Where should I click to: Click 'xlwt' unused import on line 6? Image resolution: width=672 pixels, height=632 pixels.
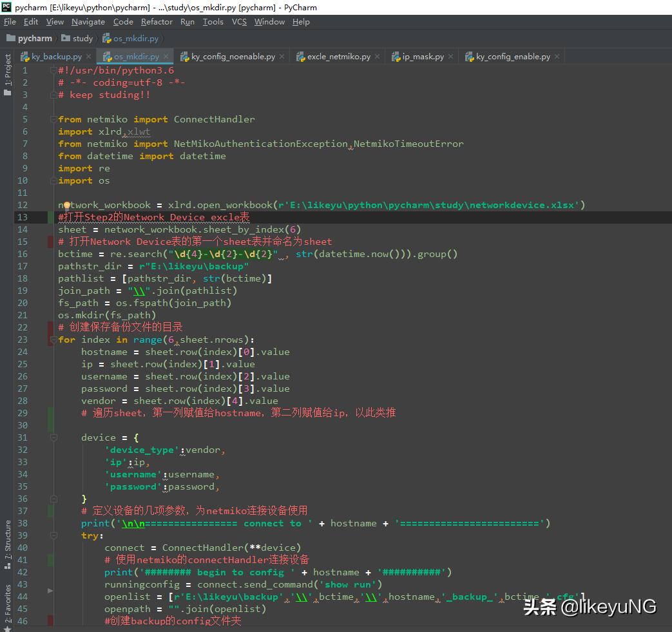pos(139,132)
